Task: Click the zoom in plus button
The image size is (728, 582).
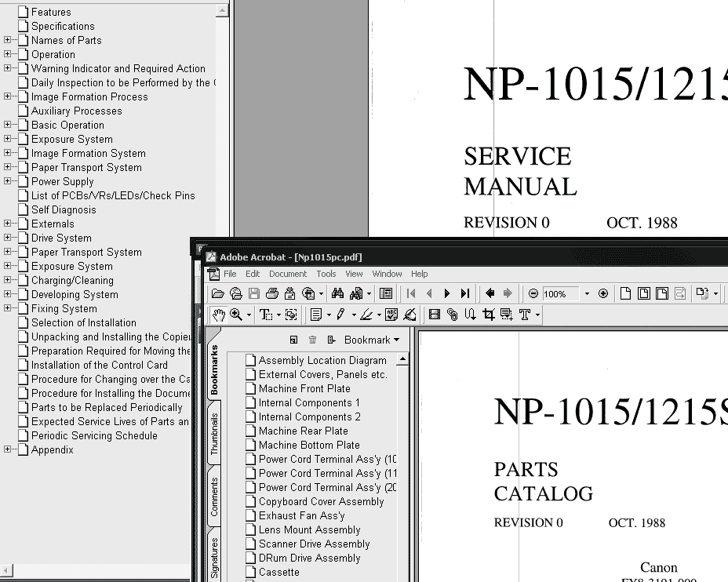Action: 603,293
